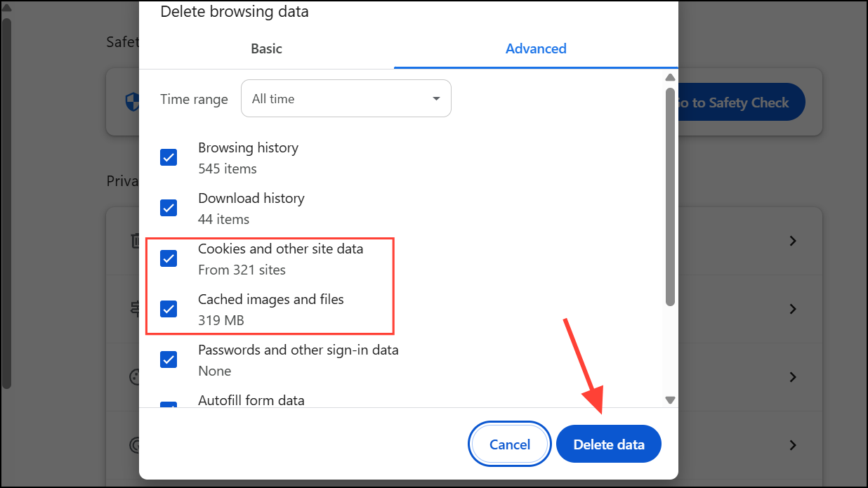Viewport: 868px width, 488px height.
Task: Expand the chevron in the cookie icon row
Action: coord(792,377)
